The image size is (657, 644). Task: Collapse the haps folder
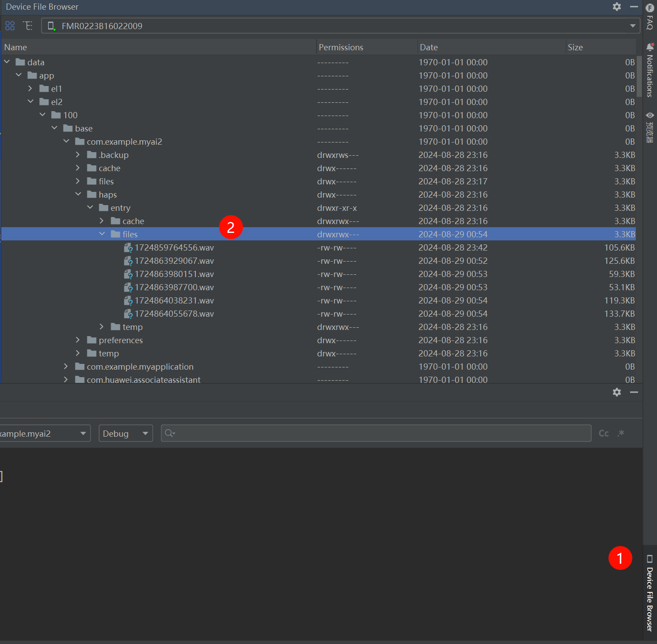[x=78, y=194]
